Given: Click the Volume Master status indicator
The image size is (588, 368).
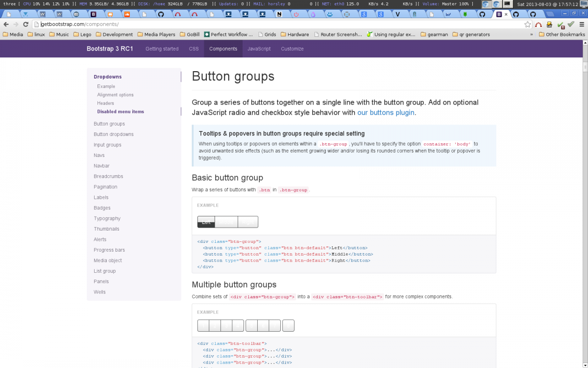Looking at the screenshot, I should [x=447, y=3].
